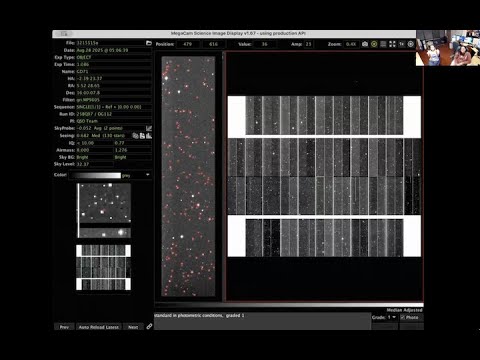Click the Zoom value field showing 0.4X
480x360 pixels.
pos(351,44)
